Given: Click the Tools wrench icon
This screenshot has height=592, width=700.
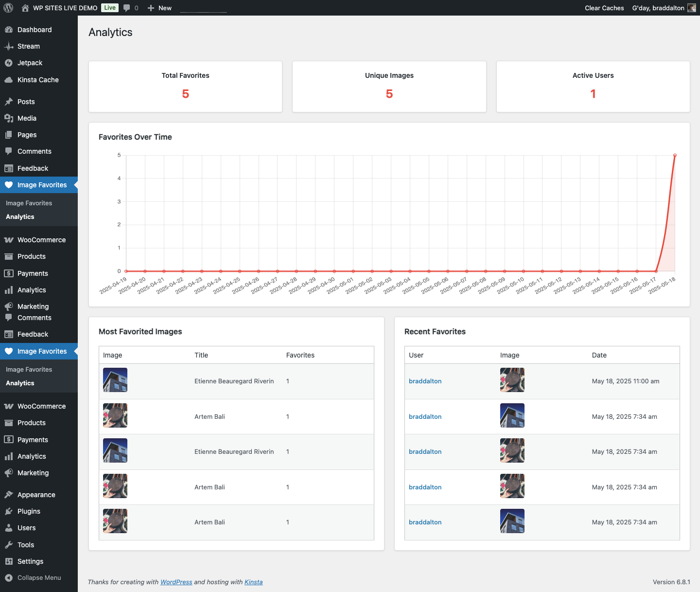Looking at the screenshot, I should (x=9, y=545).
